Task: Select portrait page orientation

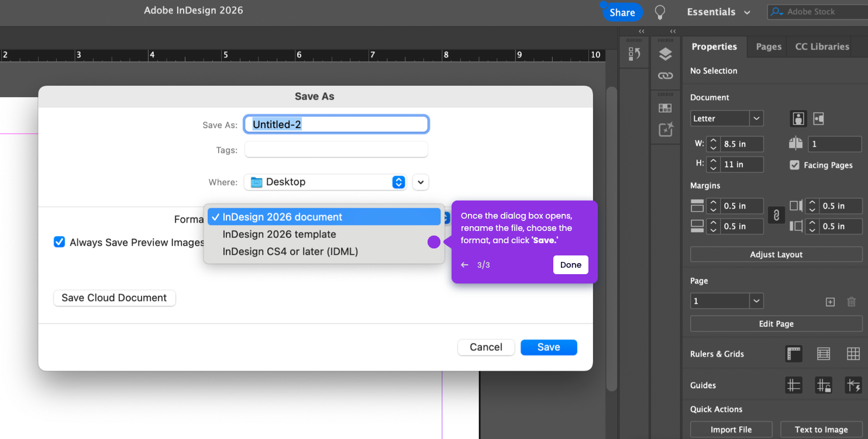Action: pyautogui.click(x=798, y=119)
